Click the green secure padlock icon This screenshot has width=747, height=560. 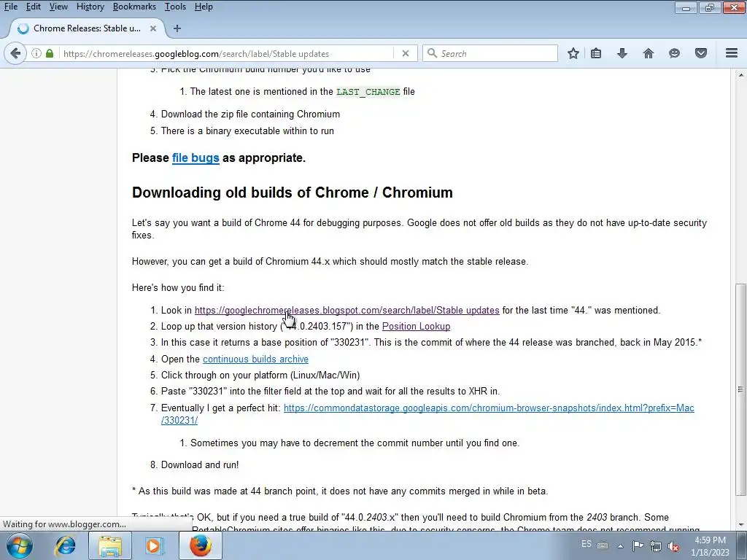[50, 53]
